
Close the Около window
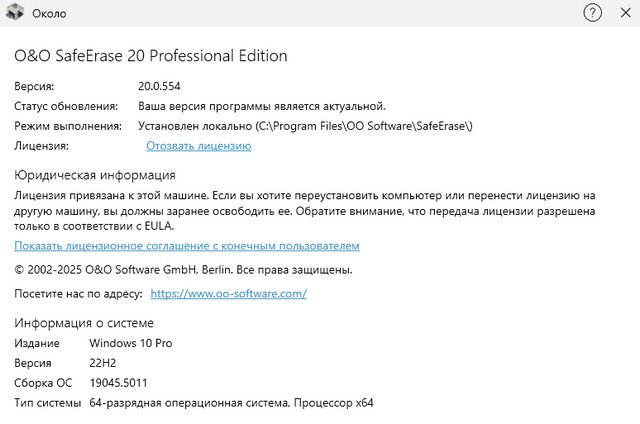(623, 15)
